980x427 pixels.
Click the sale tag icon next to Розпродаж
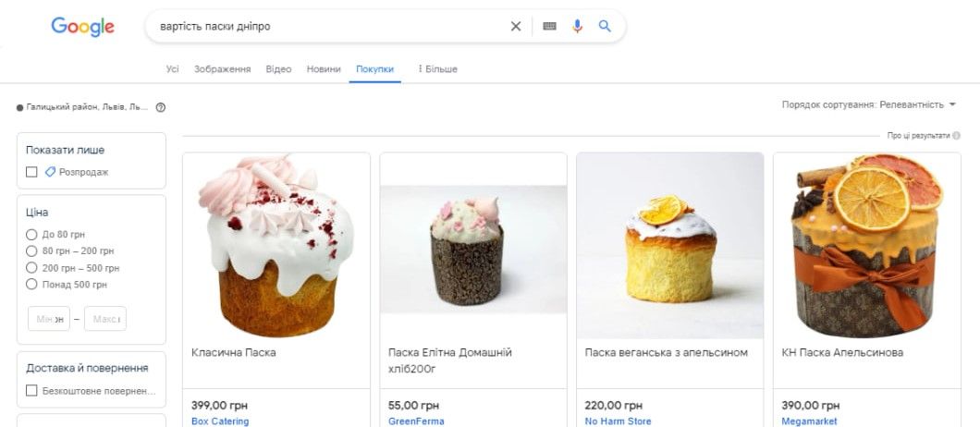point(50,172)
